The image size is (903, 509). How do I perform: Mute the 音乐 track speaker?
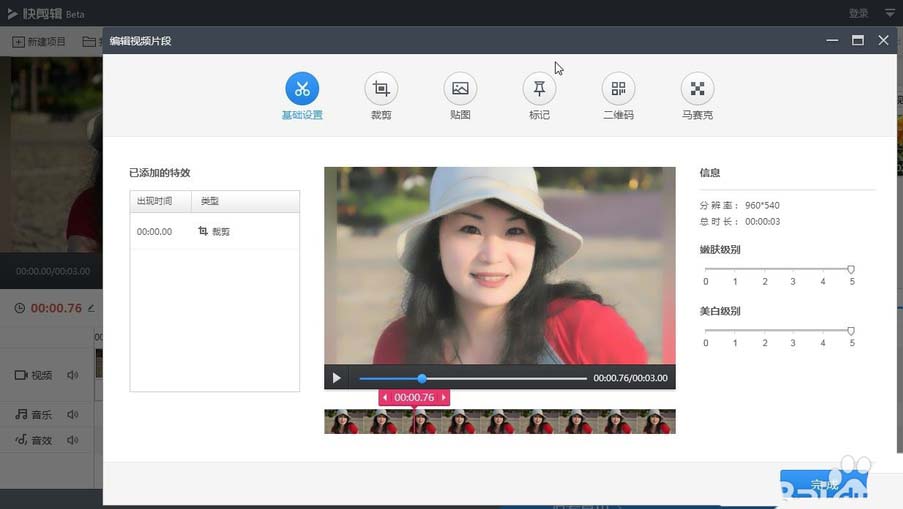tap(73, 414)
